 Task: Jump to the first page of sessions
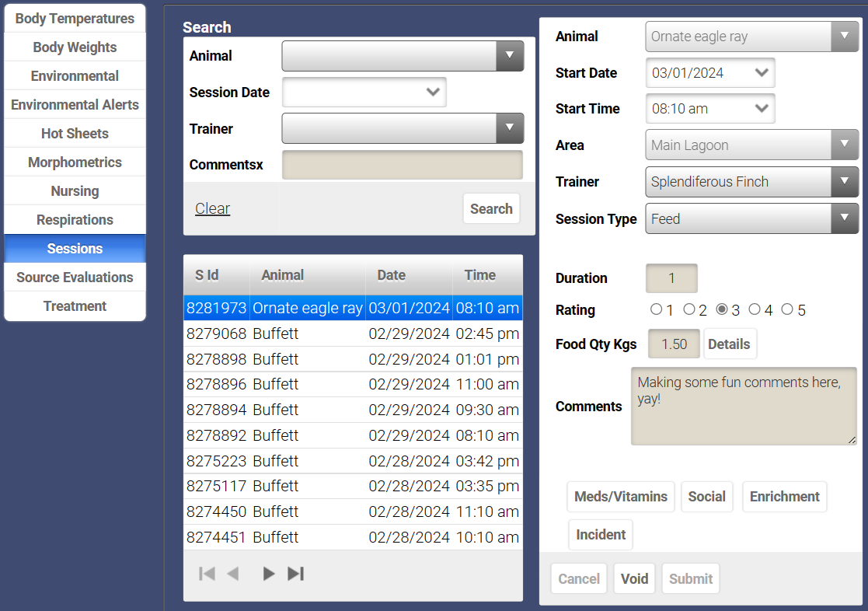tap(206, 573)
